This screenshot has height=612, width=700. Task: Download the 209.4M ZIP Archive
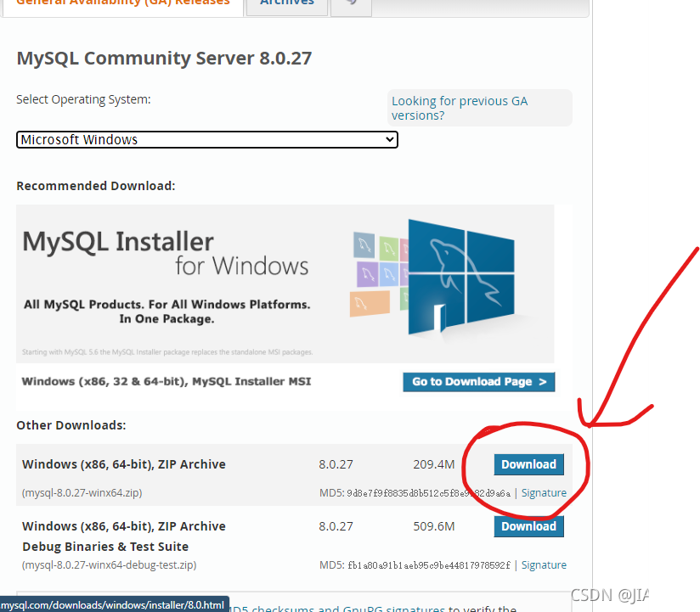tap(528, 464)
